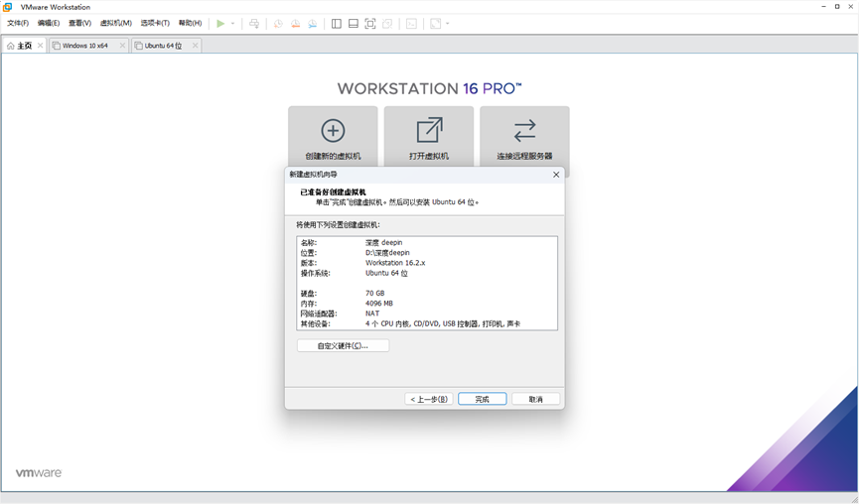Viewport: 859px width, 504px height.
Task: Open the power options dropdown arrow
Action: (x=232, y=24)
